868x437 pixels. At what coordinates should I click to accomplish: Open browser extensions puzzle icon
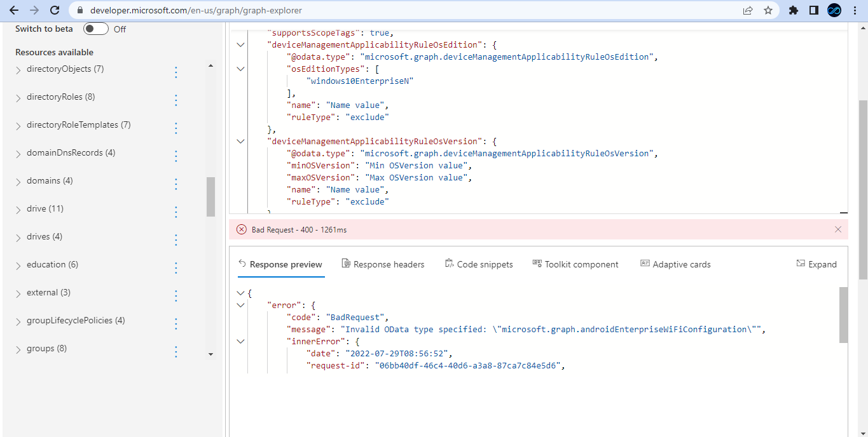pos(793,10)
